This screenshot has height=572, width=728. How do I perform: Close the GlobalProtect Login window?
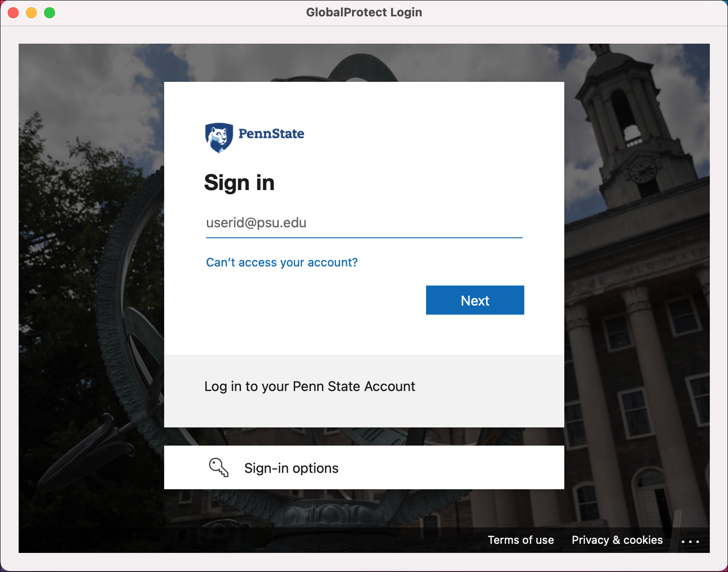pyautogui.click(x=13, y=13)
